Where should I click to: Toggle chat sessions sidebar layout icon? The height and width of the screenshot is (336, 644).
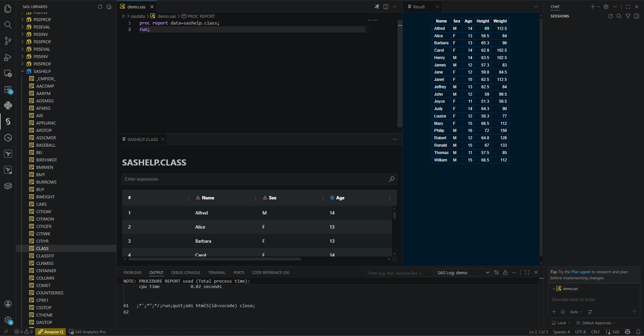click(637, 16)
